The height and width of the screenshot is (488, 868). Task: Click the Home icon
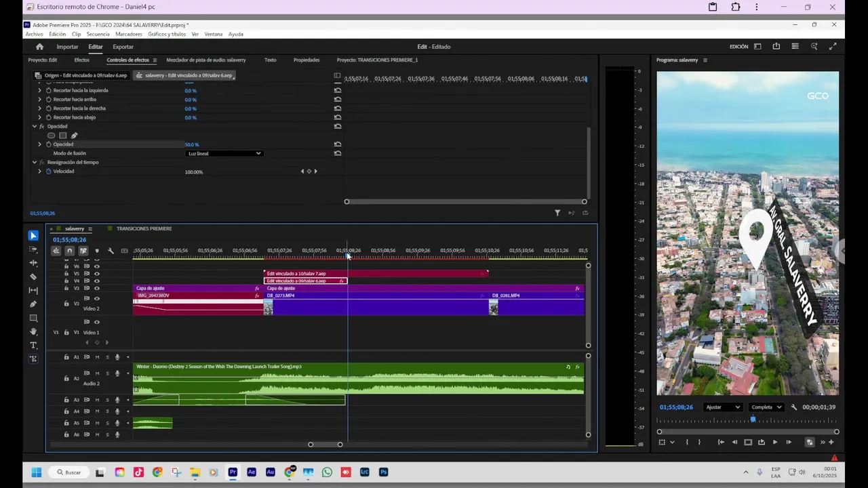coord(39,47)
